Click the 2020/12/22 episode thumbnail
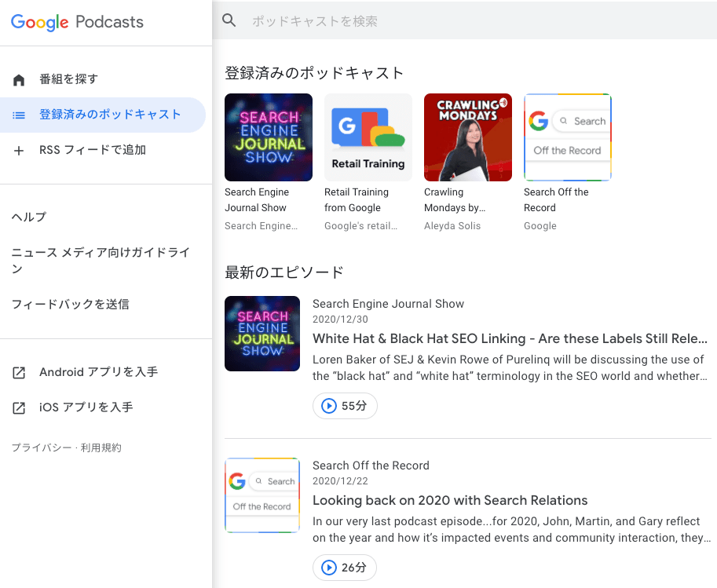The width and height of the screenshot is (717, 588). coord(262,495)
